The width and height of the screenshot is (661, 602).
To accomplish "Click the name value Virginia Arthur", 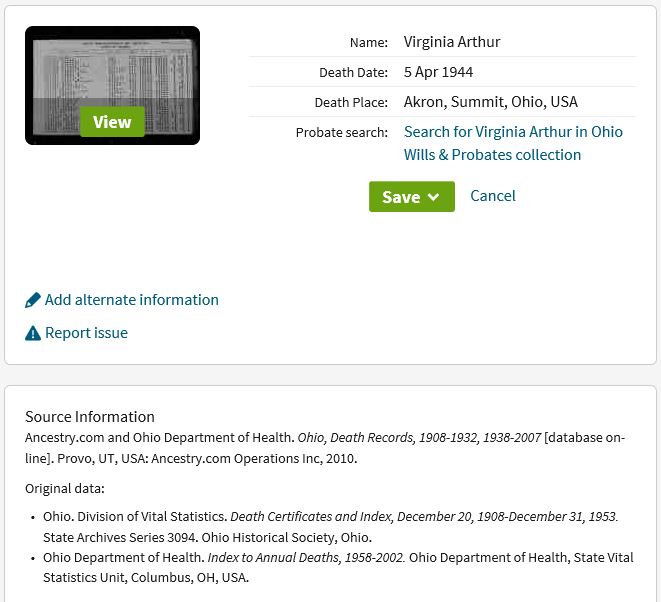I will click(x=452, y=42).
